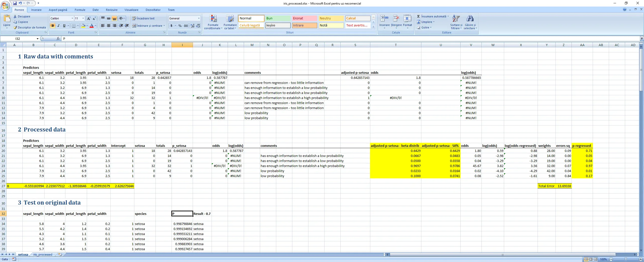Image resolution: width=644 pixels, height=262 pixels.
Task: Open the Format cells menu
Action: coord(408,21)
